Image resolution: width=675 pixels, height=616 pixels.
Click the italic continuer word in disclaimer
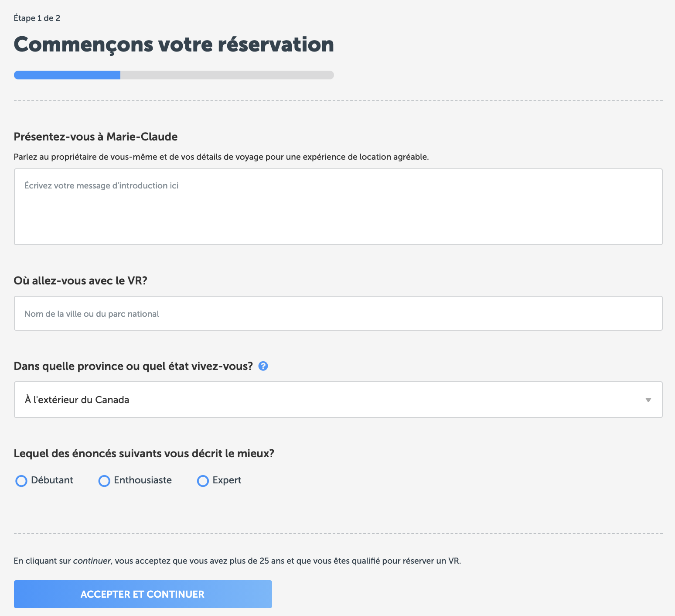tap(92, 561)
